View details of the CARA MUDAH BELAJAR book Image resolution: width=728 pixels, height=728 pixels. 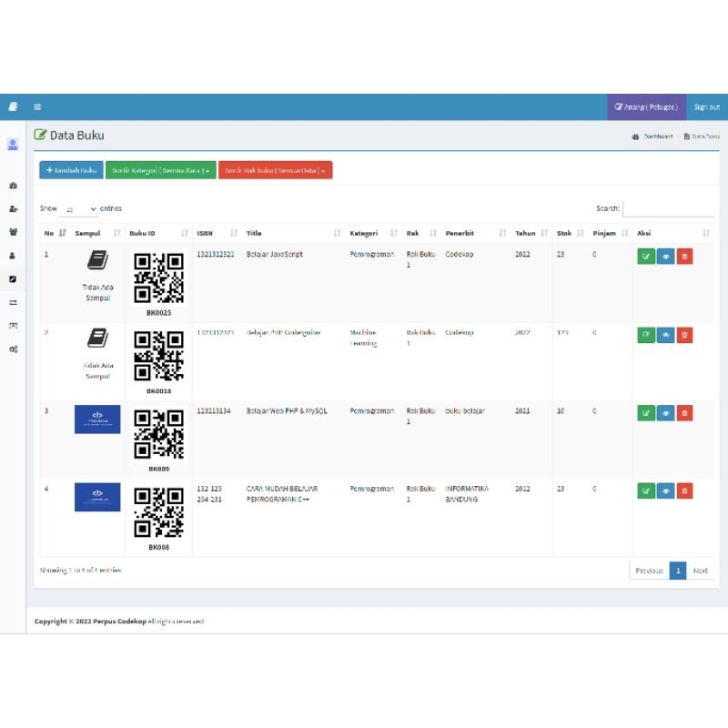tap(665, 491)
